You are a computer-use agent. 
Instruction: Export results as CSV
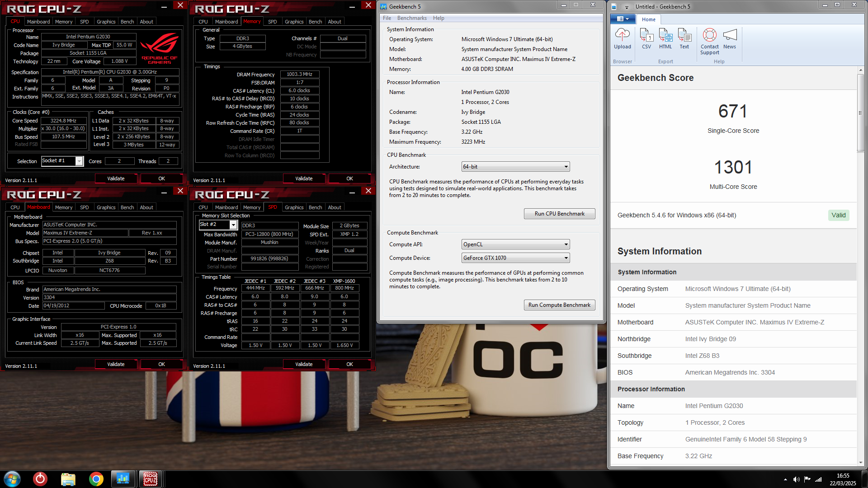click(x=646, y=39)
